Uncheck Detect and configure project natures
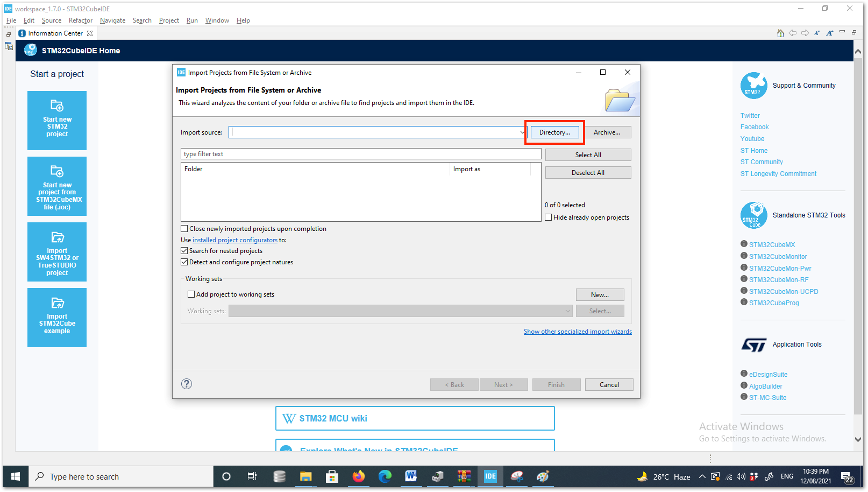The image size is (868, 492). 184,262
